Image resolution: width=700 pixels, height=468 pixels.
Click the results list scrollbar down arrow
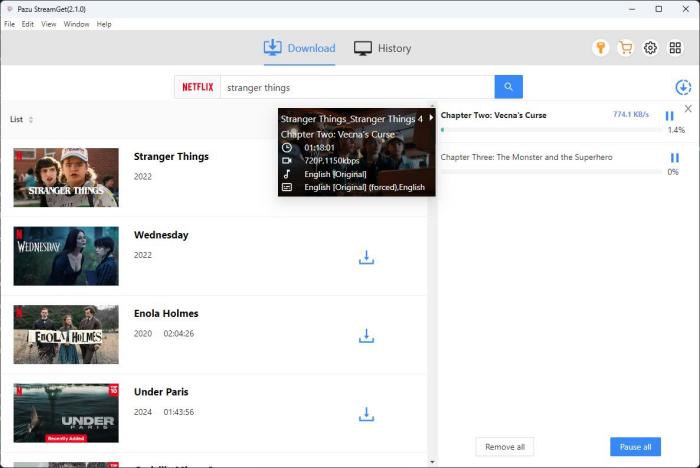(432, 462)
